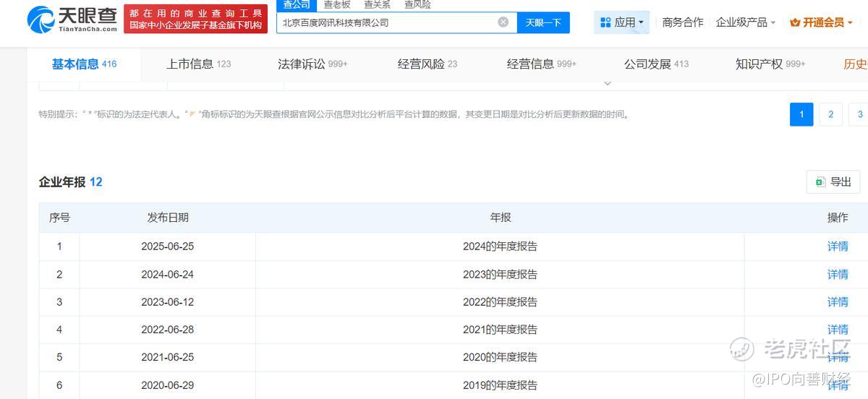This screenshot has width=868, height=399.
Task: Go to pagination page 2
Action: point(831,114)
